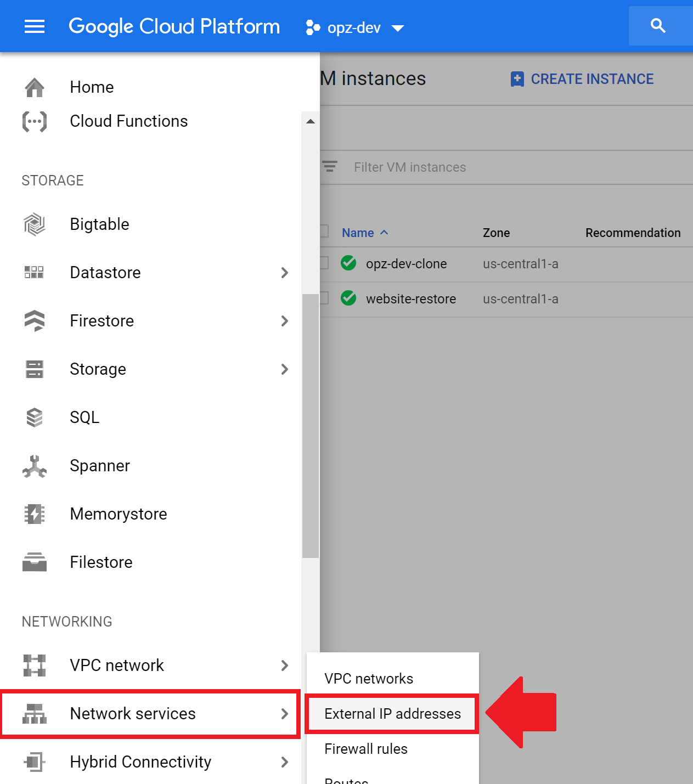The height and width of the screenshot is (784, 693).
Task: Click the us-central1-a zone for website-restore
Action: point(521,299)
